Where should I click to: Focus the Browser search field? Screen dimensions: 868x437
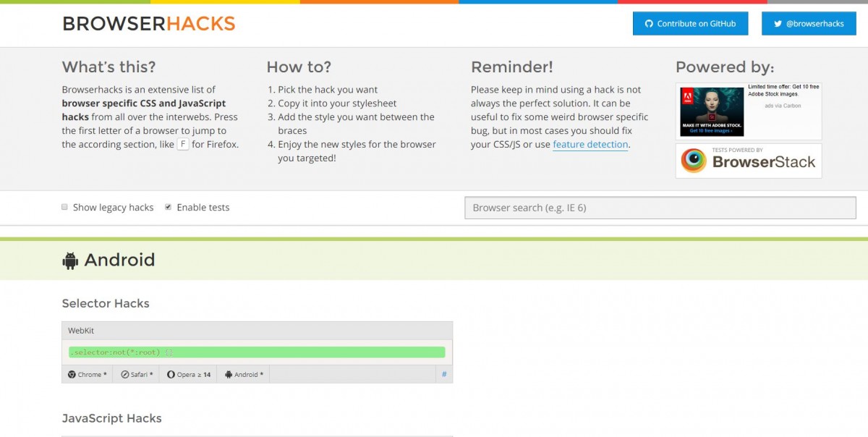pos(660,208)
